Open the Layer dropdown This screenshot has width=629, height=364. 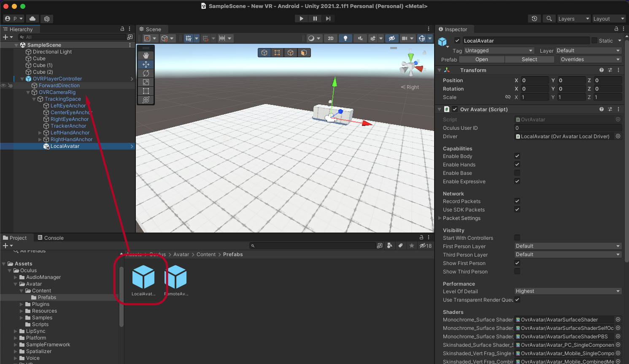[589, 51]
